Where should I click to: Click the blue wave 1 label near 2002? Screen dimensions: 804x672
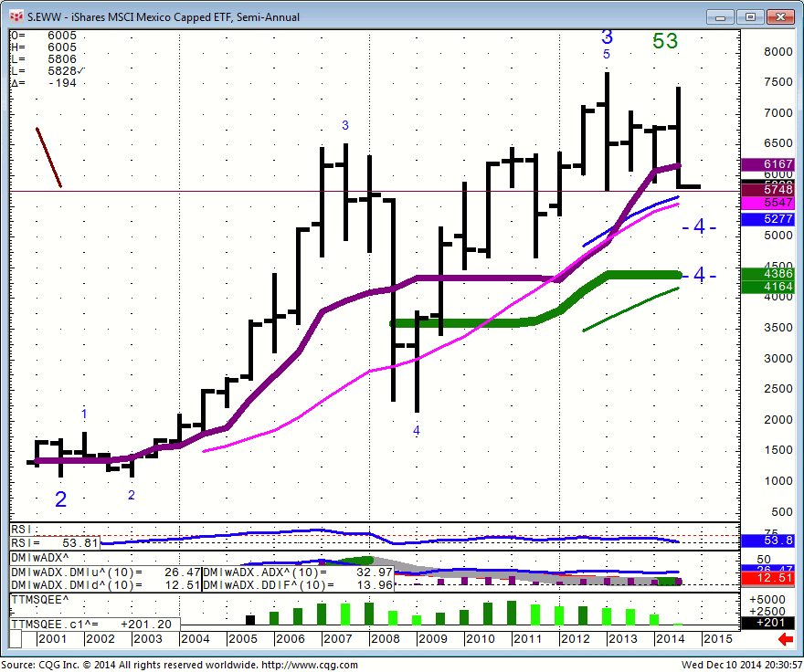tap(84, 414)
